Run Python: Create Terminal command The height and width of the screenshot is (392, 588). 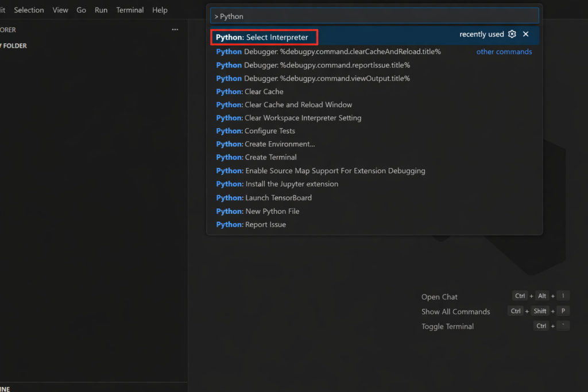(x=256, y=157)
